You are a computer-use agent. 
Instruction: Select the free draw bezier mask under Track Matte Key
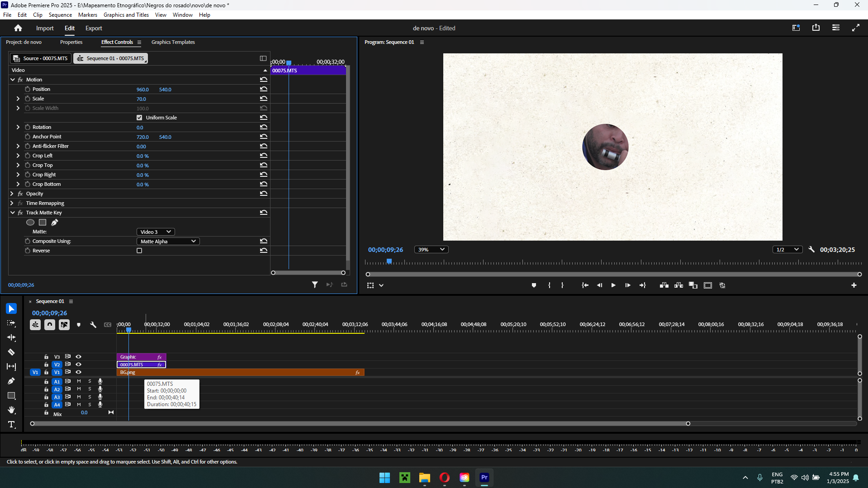55,222
